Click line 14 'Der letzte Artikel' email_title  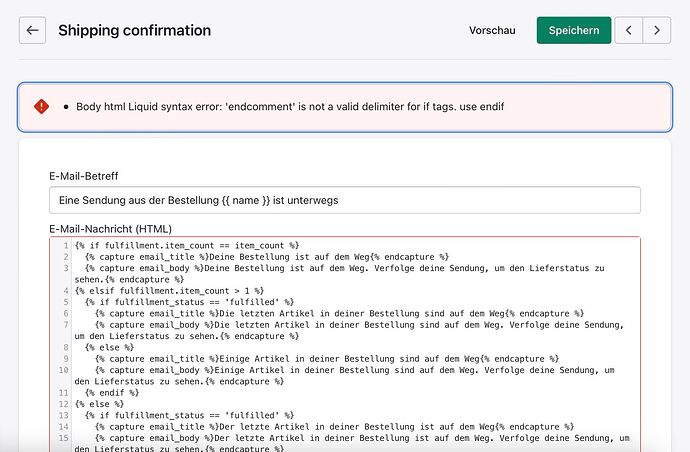click(x=334, y=427)
